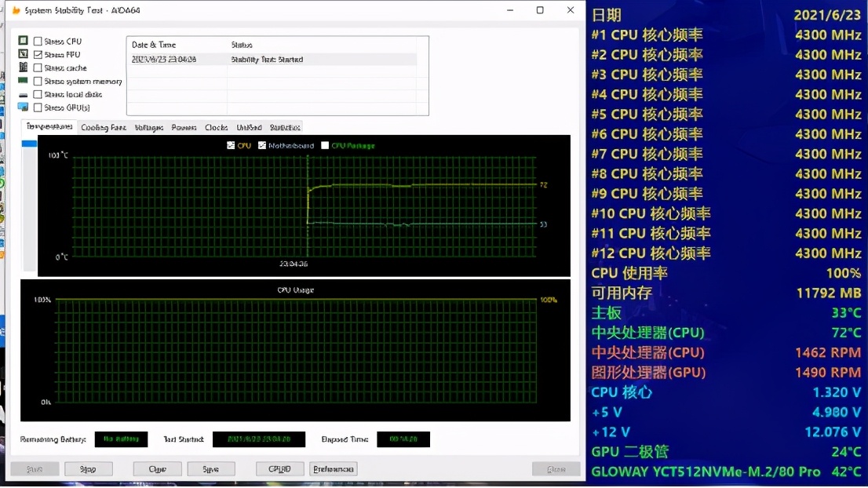Screen dimensions: 868x488
Task: Toggle the Motherboard temperature graph checkbox
Action: pos(262,145)
